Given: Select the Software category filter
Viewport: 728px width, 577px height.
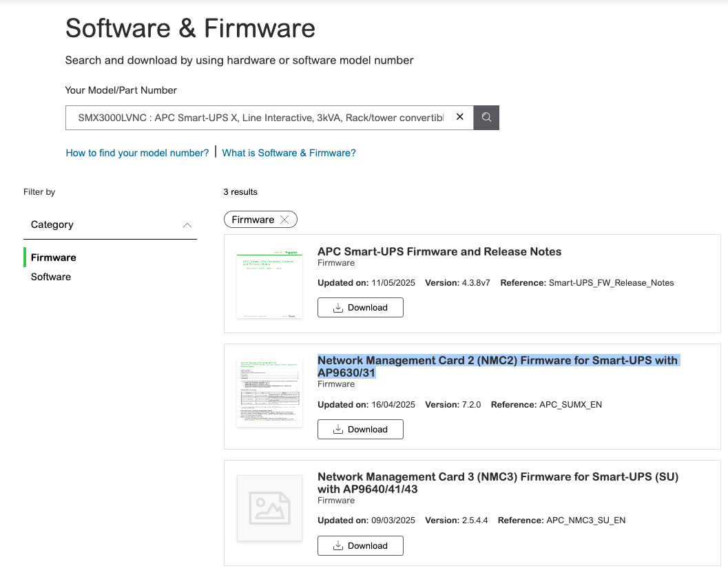Looking at the screenshot, I should point(51,277).
